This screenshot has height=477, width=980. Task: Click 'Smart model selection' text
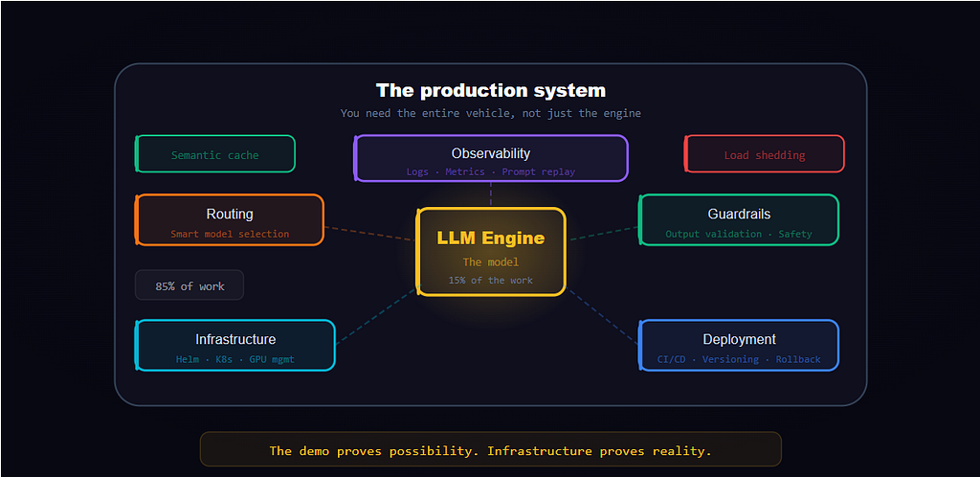pos(230,234)
